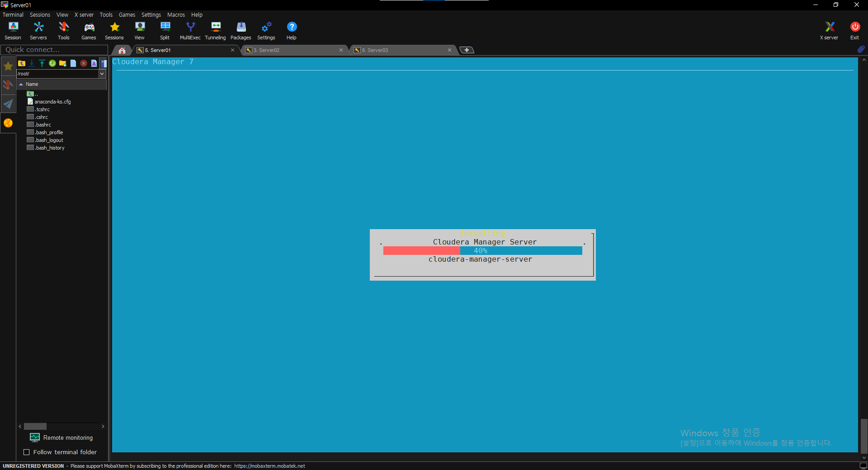
Task: Open the View menu
Action: [62, 15]
